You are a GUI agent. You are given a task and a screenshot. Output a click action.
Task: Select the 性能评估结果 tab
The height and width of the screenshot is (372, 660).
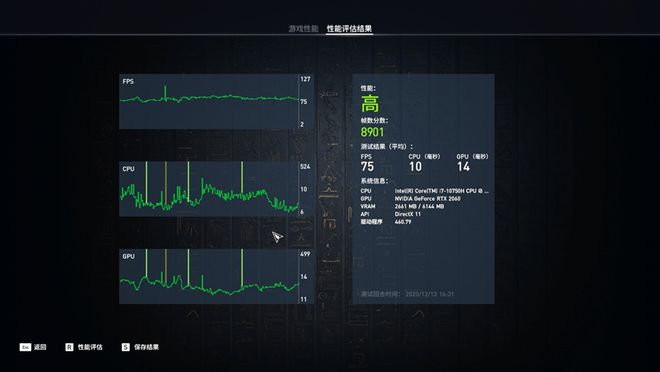[x=349, y=29]
